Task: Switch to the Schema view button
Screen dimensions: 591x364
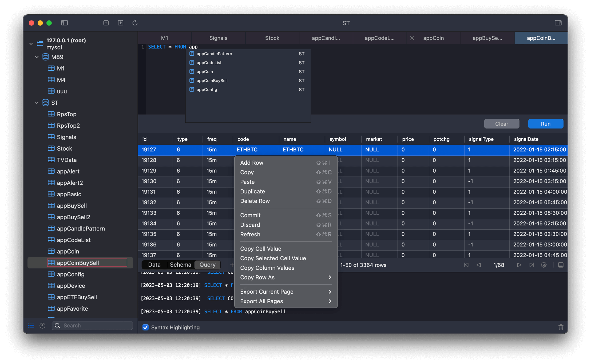Action: pos(181,265)
